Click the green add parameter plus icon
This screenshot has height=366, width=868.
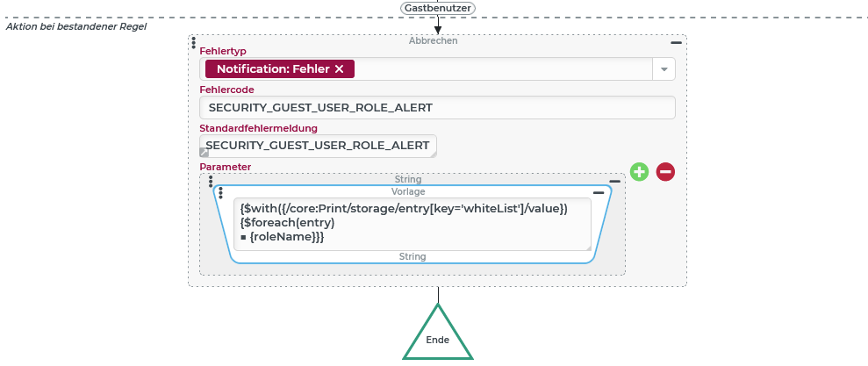[639, 172]
